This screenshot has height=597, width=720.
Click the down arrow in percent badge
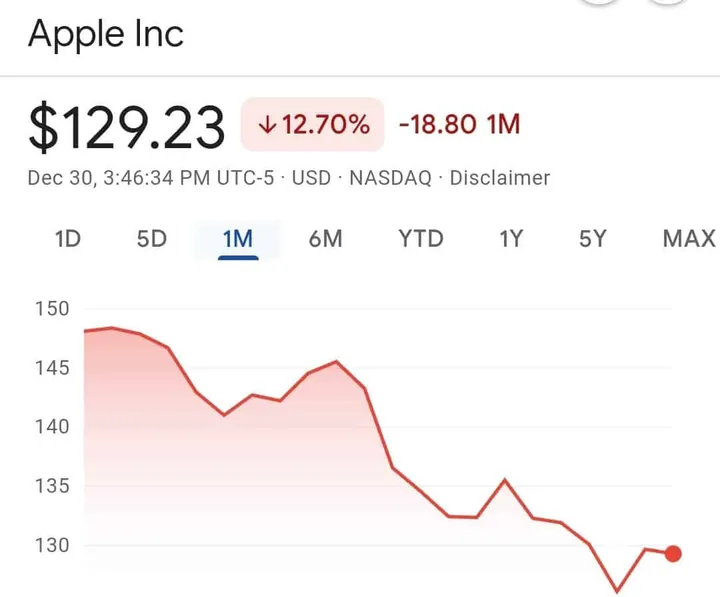pyautogui.click(x=266, y=126)
